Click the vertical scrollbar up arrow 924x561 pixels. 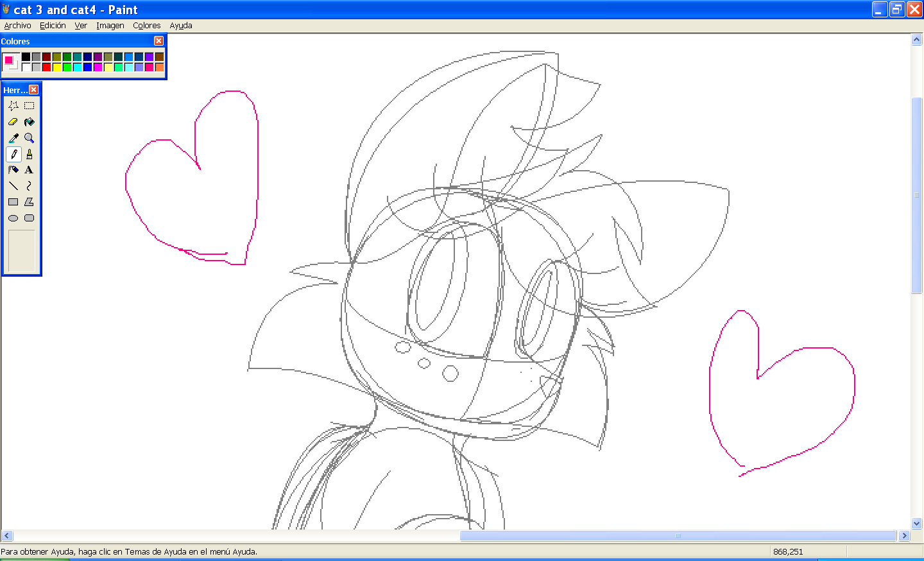point(917,40)
